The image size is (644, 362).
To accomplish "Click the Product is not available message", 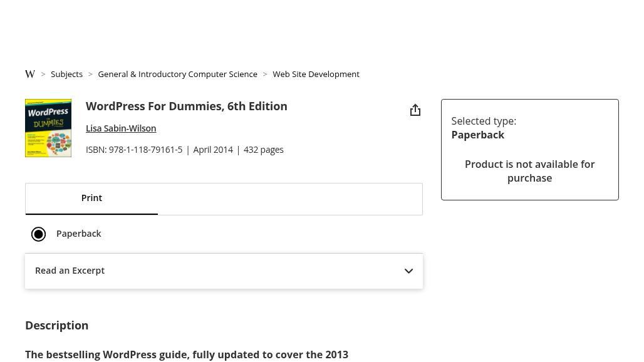I will point(529,171).
